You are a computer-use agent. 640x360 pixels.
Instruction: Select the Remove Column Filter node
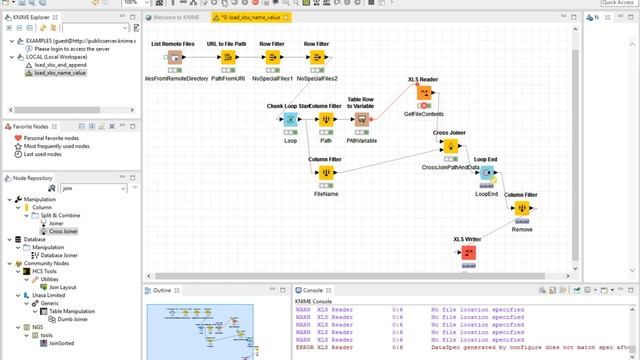point(522,209)
